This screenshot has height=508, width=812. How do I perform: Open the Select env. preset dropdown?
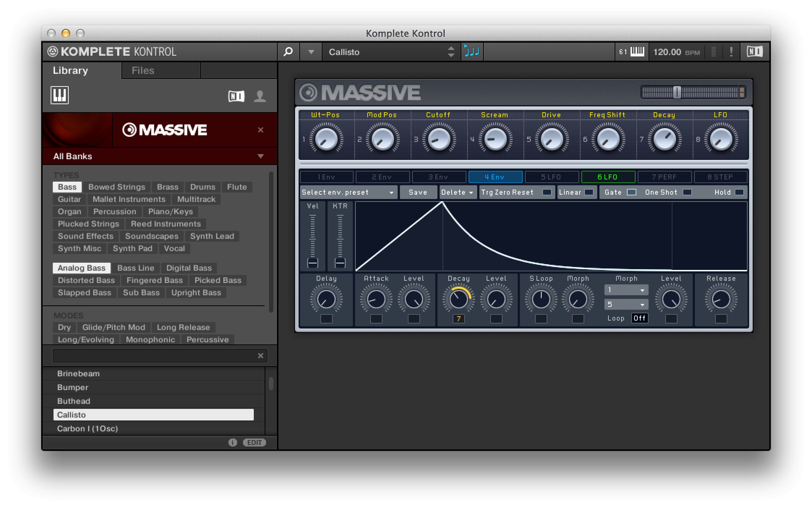[348, 192]
